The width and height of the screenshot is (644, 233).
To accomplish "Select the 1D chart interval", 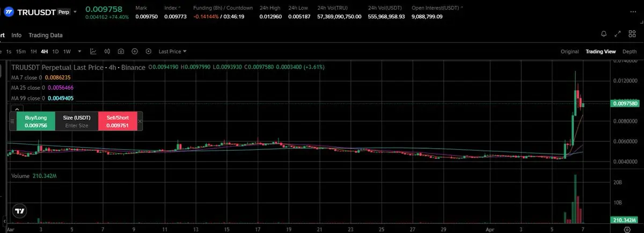I will [55, 52].
